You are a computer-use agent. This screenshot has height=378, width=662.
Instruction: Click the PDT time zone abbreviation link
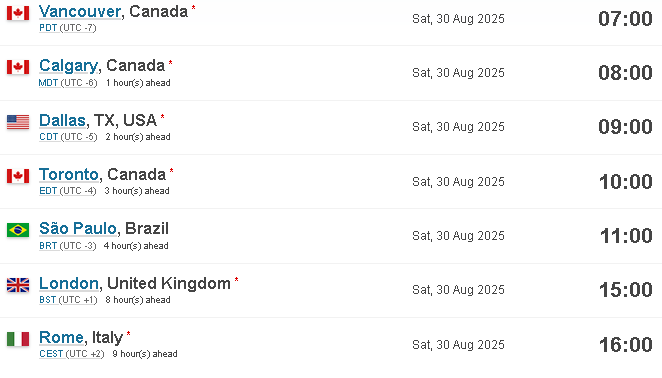48,28
